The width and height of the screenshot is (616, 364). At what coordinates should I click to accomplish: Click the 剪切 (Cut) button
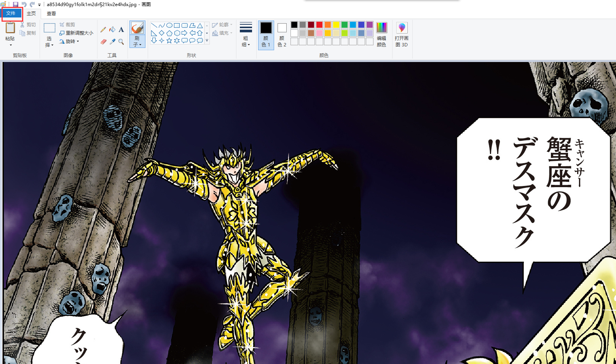point(28,25)
